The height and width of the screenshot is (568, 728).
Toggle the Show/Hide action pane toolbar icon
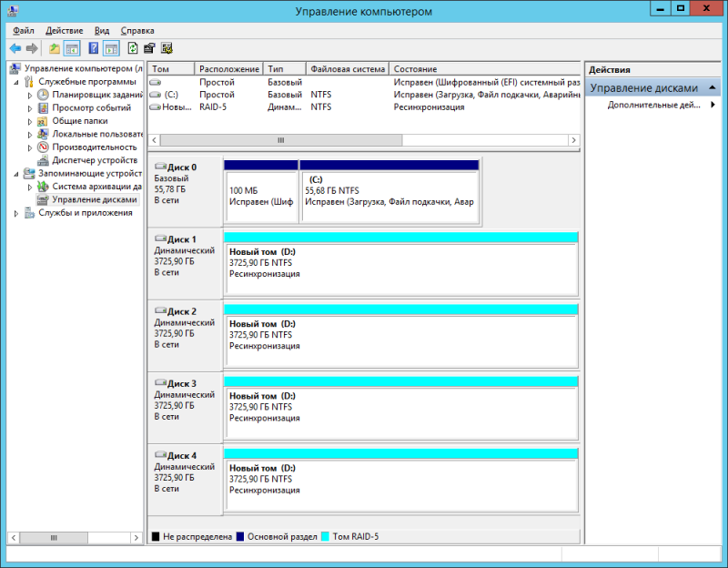pyautogui.click(x=111, y=48)
